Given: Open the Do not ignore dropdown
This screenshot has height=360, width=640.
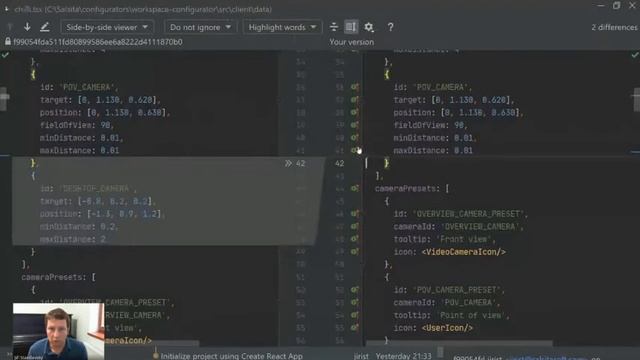Looking at the screenshot, I should click(x=200, y=27).
